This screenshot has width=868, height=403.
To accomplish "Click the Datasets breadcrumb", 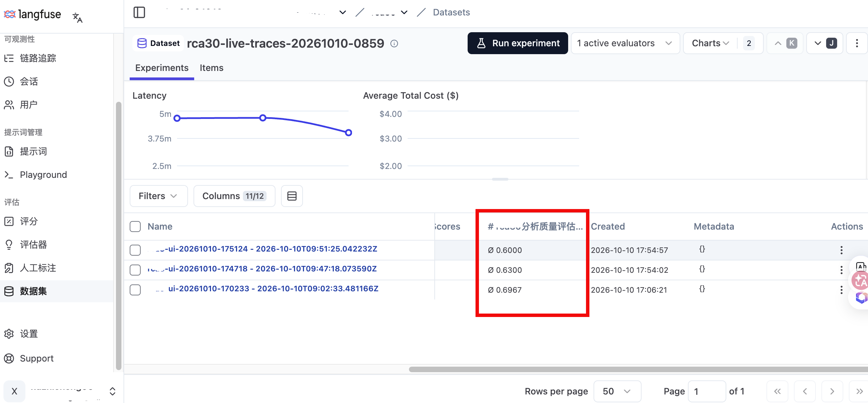I will (451, 12).
